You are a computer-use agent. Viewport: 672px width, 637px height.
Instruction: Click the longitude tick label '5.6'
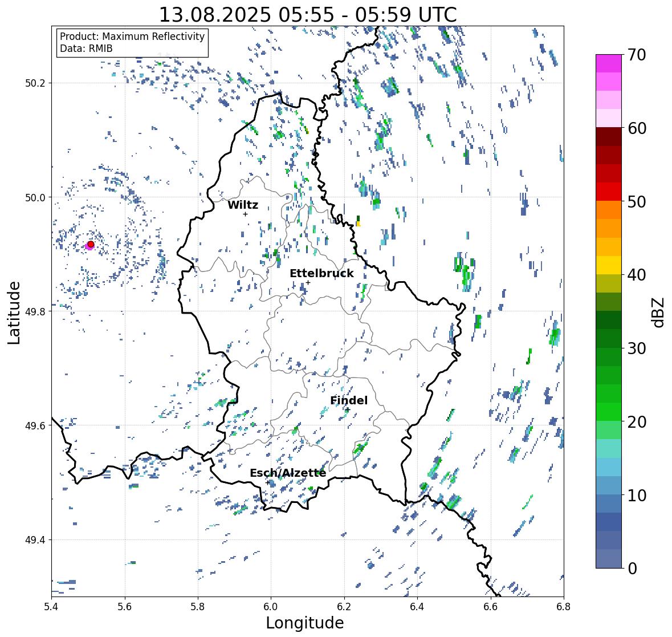coord(125,607)
